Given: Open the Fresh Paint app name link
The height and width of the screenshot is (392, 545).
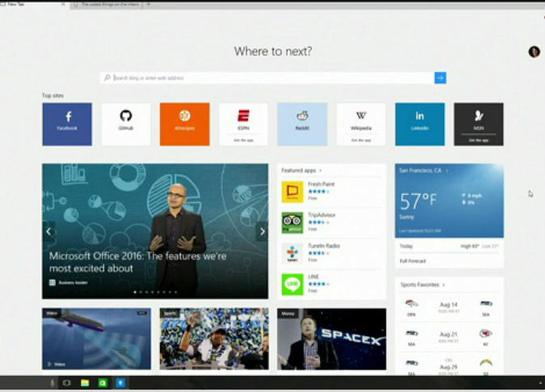Looking at the screenshot, I should click(321, 184).
